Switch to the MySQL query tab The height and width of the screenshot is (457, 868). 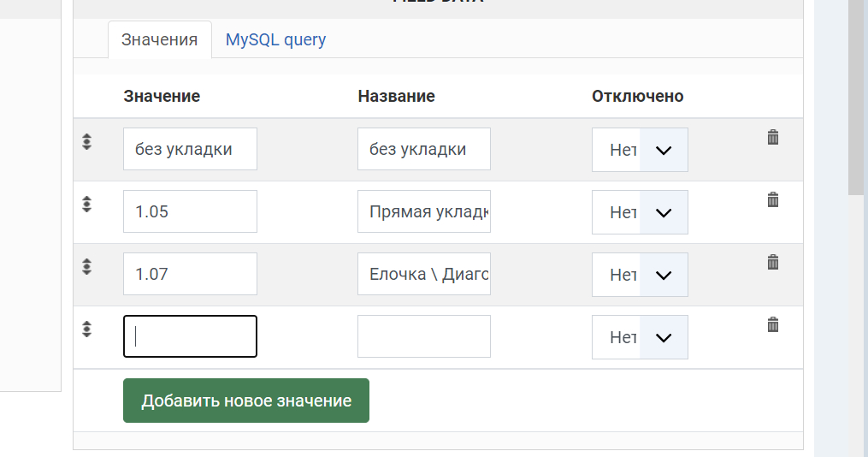(275, 39)
